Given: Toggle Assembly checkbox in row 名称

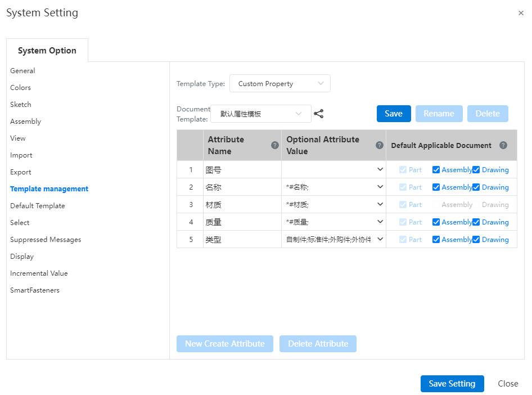Looking at the screenshot, I should tap(436, 187).
